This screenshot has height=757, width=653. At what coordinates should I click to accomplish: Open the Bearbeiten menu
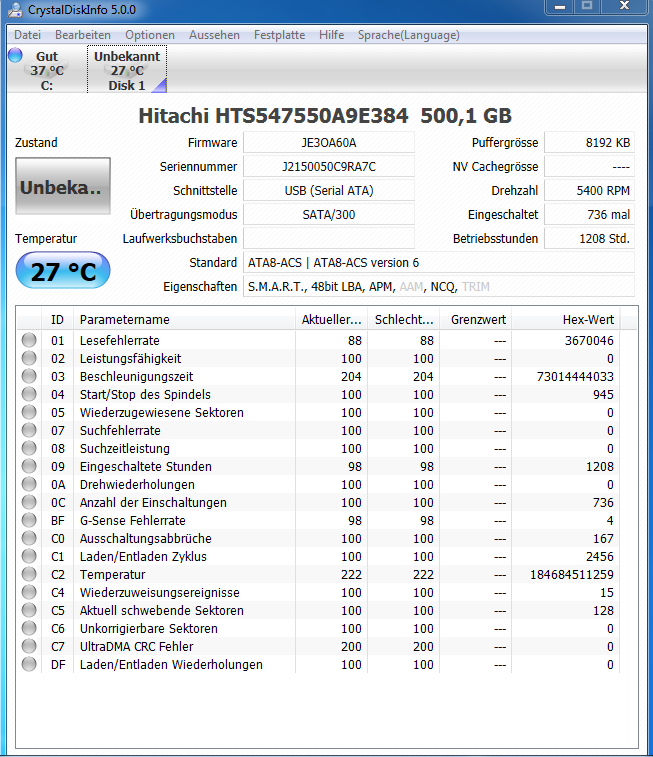83,35
